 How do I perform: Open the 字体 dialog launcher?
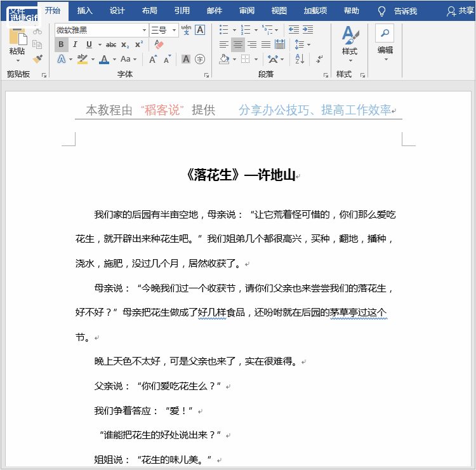coord(206,76)
